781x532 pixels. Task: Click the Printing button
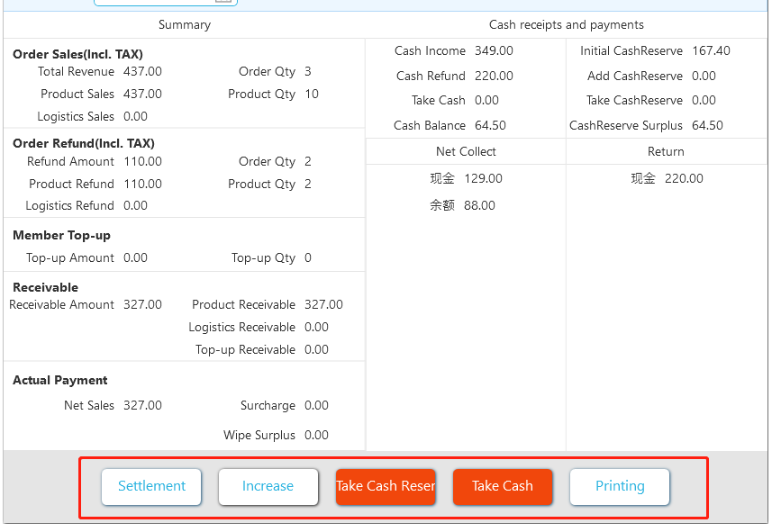(x=620, y=487)
